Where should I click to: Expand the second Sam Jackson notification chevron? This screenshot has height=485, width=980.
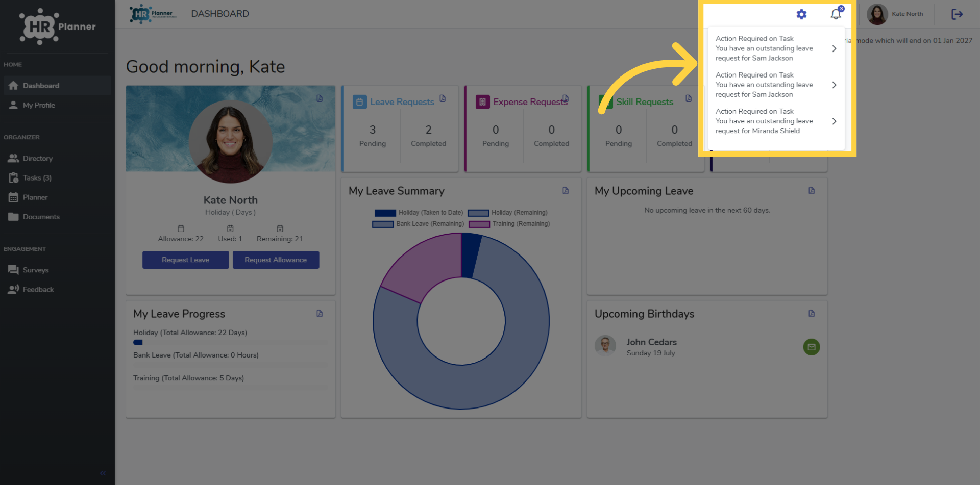point(834,85)
